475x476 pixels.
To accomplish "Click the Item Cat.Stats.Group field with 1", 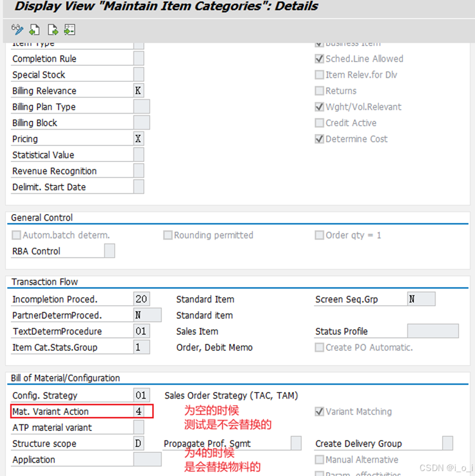I will click(142, 348).
